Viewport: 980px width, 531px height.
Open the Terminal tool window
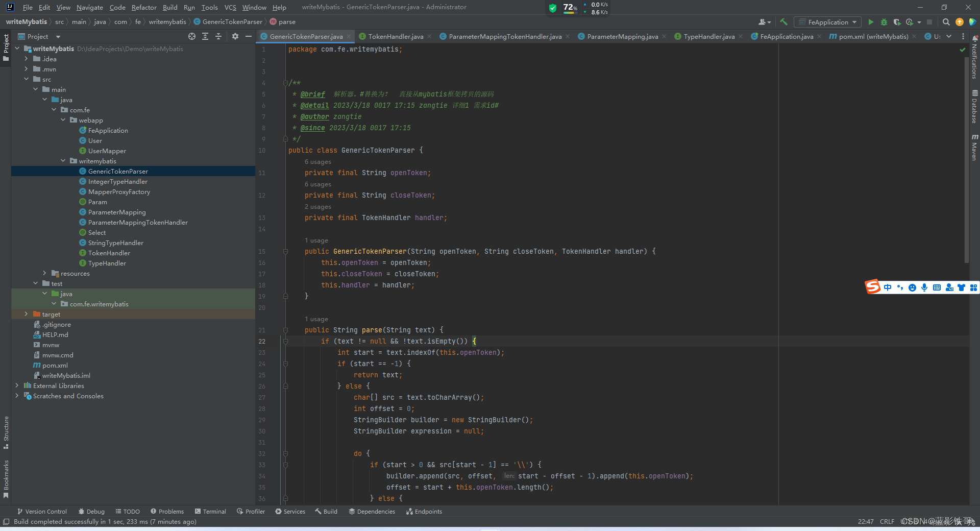click(210, 511)
